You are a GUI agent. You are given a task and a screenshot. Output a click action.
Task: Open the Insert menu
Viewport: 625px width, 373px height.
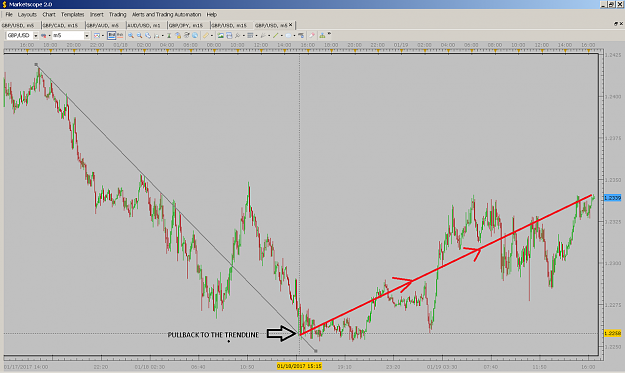pyautogui.click(x=96, y=14)
